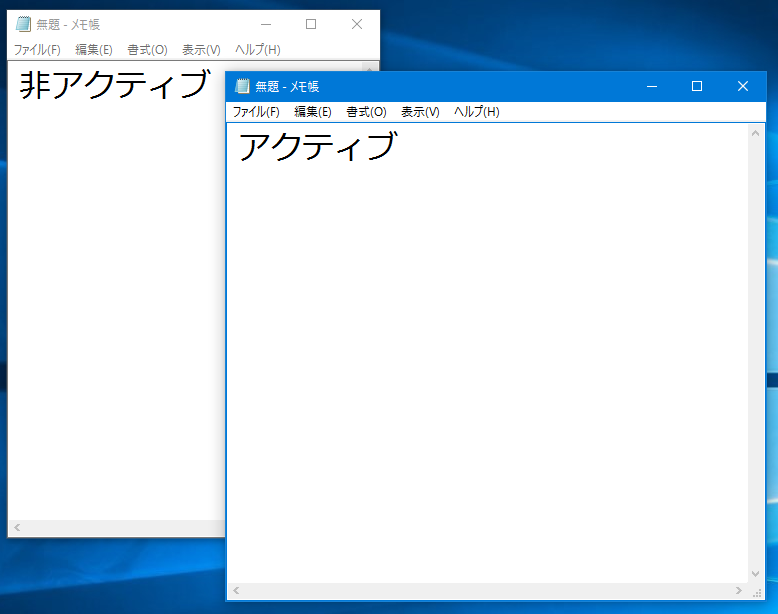Minimize the inactive Notepad window
The height and width of the screenshot is (614, 778).
(x=266, y=24)
